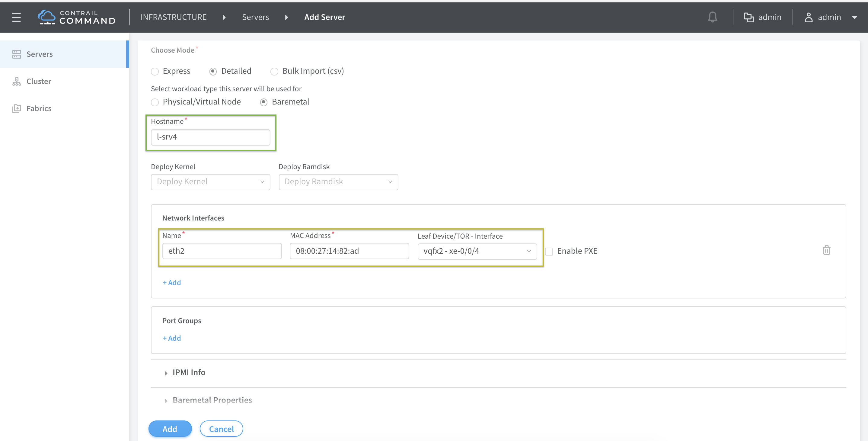
Task: Click the blue Add button
Action: coord(170,429)
